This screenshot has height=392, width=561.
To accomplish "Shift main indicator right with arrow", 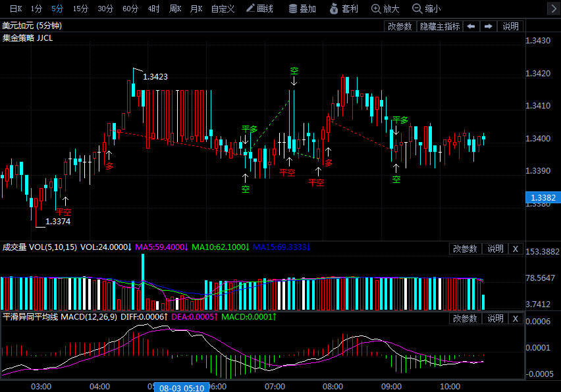I will point(488,26).
